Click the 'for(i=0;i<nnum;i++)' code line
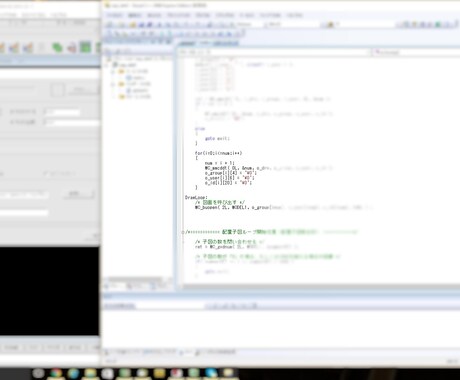 click(x=218, y=153)
